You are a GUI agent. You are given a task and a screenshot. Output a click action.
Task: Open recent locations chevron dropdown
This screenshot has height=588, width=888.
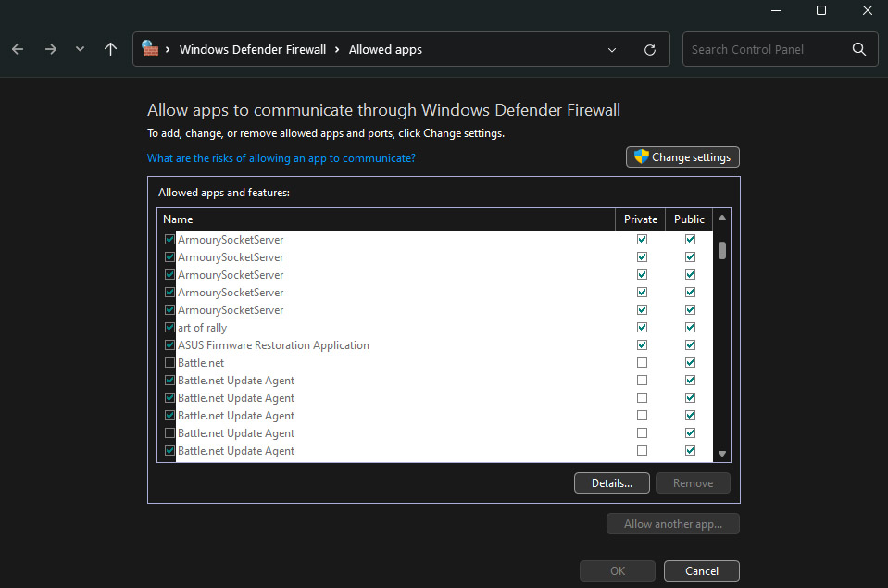pos(80,49)
